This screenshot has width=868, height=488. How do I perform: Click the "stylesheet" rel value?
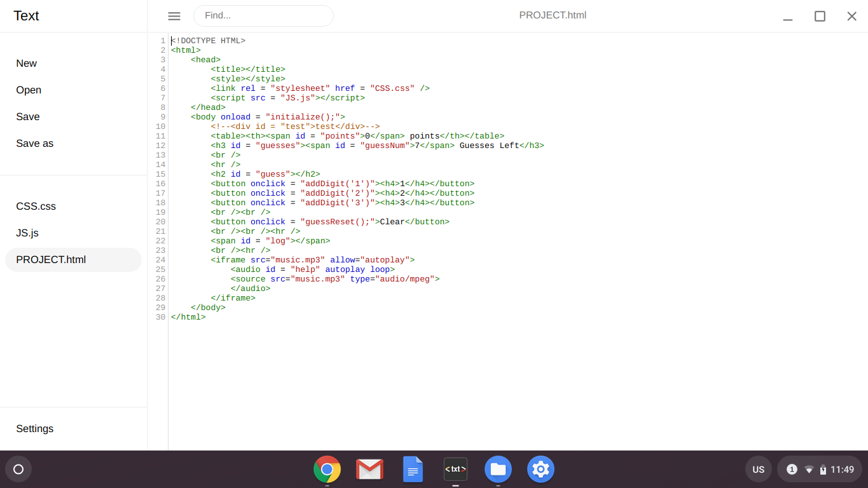(x=300, y=88)
